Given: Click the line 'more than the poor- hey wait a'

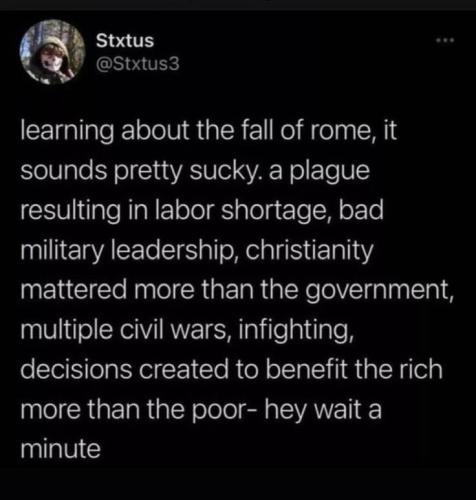Looking at the screenshot, I should (201, 410).
